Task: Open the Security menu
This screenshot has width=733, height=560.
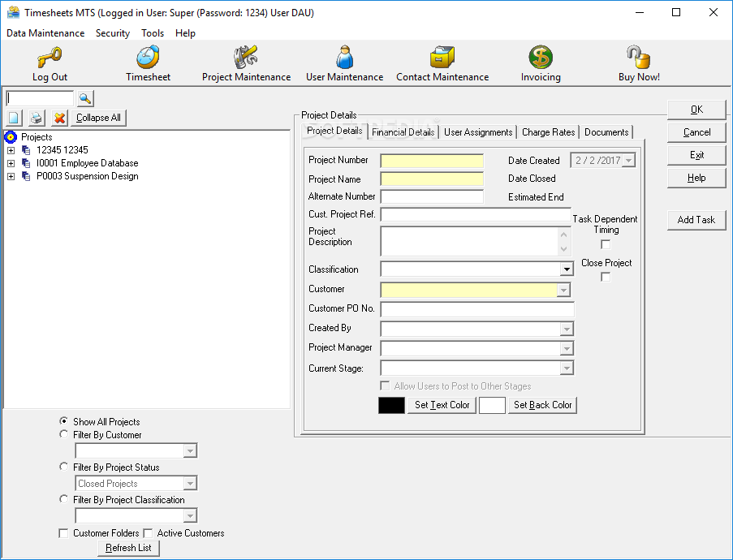Action: [x=113, y=33]
